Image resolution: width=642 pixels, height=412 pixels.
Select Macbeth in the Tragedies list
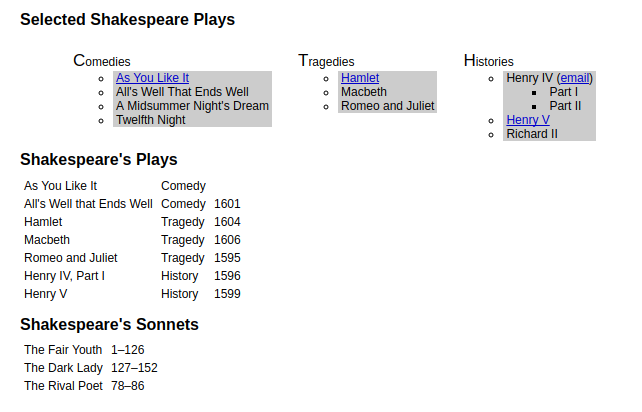[364, 92]
